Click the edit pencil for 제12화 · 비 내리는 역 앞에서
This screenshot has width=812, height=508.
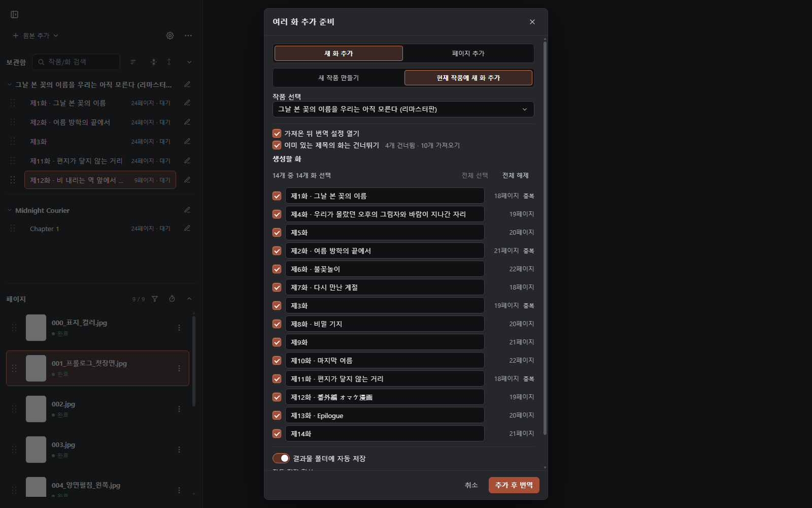[x=187, y=180]
